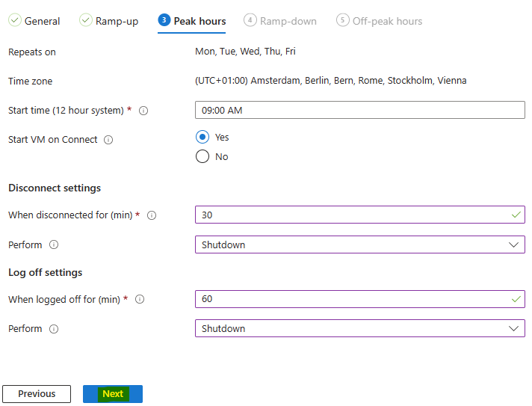Screen dimensions: 532x406
Task: Click the Mon, Tue, Wed, Thu, Fri text
Action: [x=245, y=52]
